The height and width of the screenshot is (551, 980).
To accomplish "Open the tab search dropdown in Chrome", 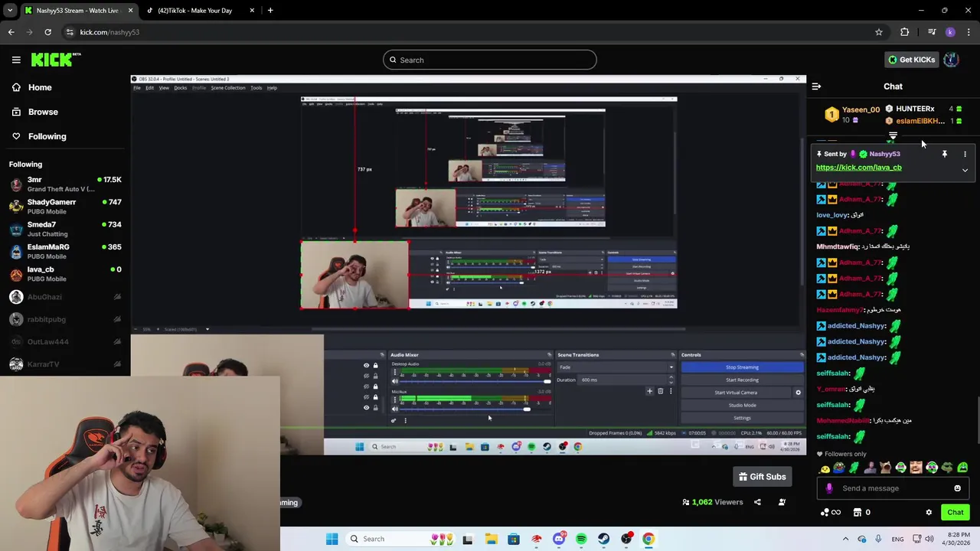I will [10, 11].
